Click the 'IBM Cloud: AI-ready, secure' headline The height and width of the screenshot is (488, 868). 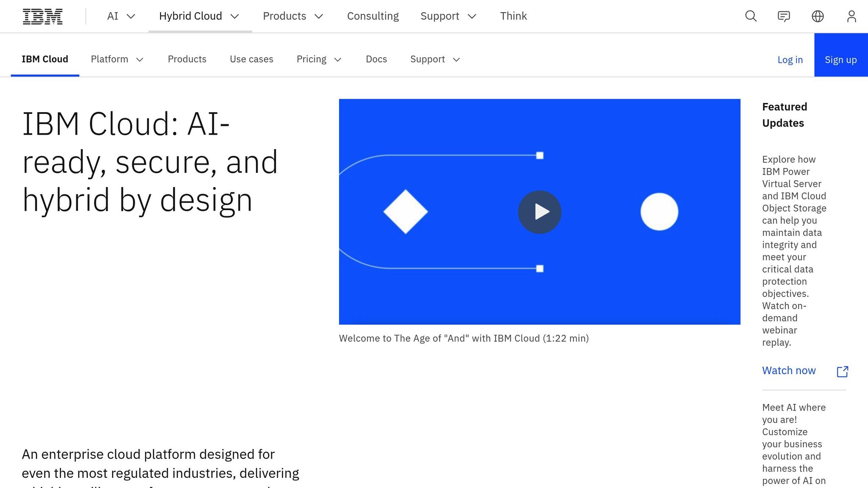click(150, 162)
